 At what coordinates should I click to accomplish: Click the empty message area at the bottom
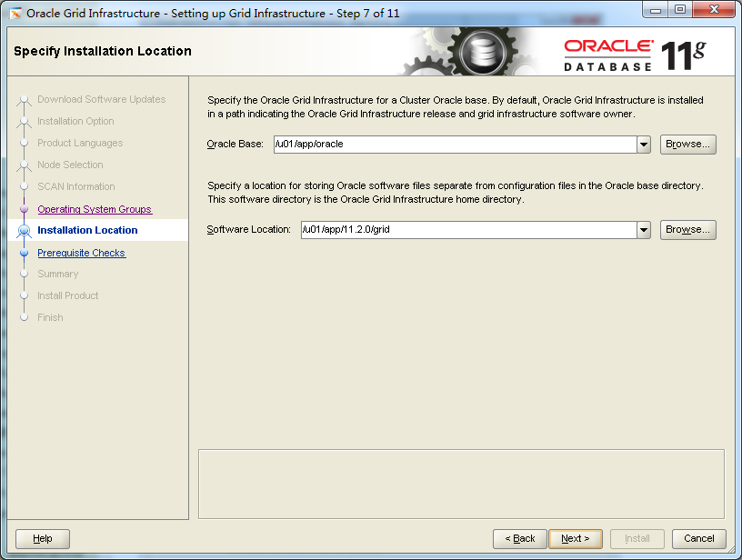point(461,485)
